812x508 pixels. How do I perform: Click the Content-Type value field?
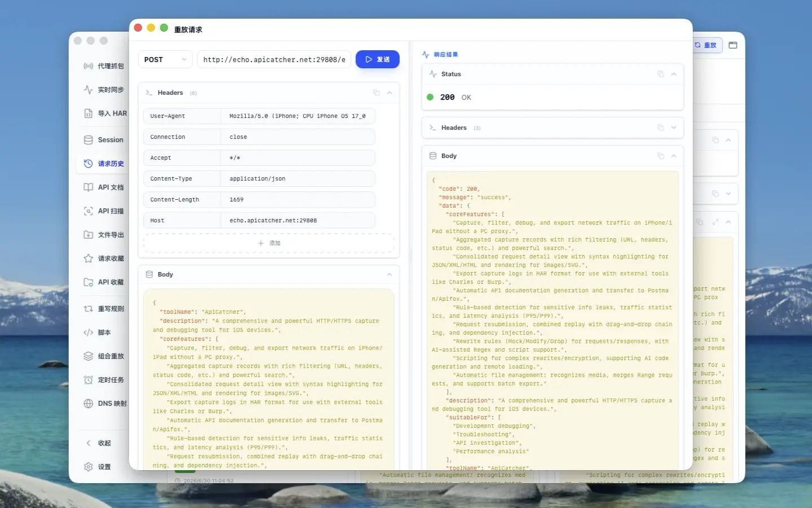tap(298, 179)
